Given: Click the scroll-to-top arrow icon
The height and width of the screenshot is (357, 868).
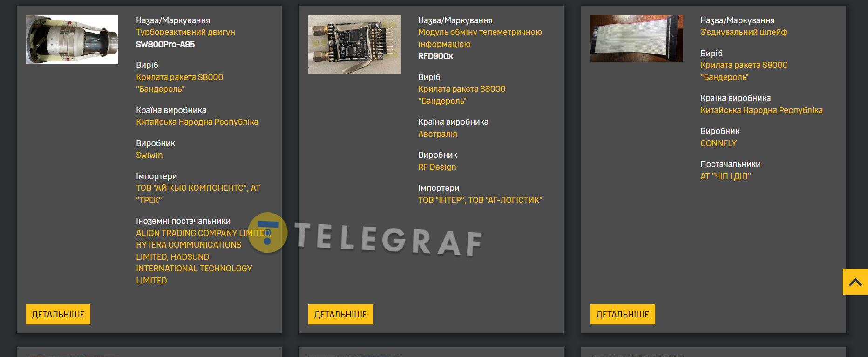Looking at the screenshot, I should tap(855, 282).
